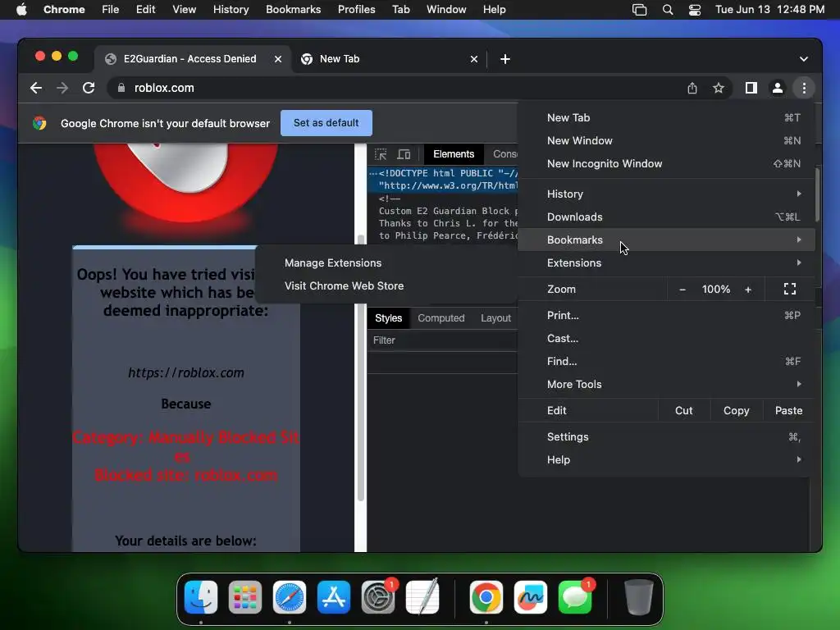The image size is (840, 630).
Task: Click the roblox.com address bar
Action: [396, 88]
